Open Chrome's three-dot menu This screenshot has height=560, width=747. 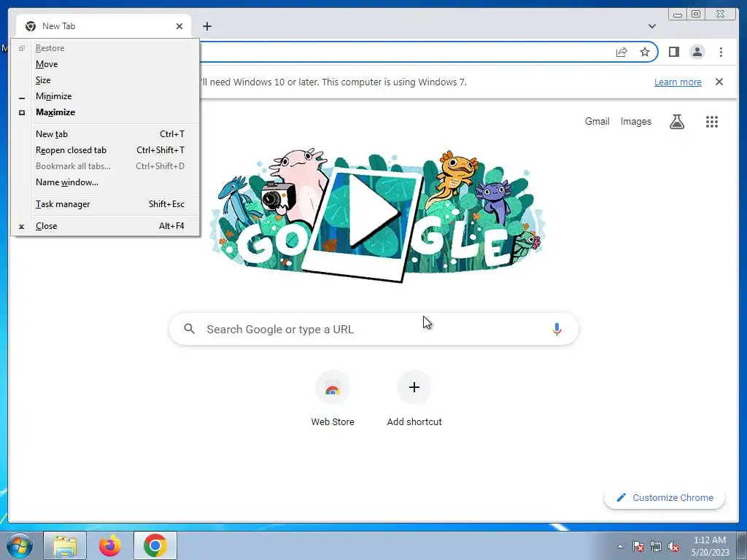tap(721, 52)
